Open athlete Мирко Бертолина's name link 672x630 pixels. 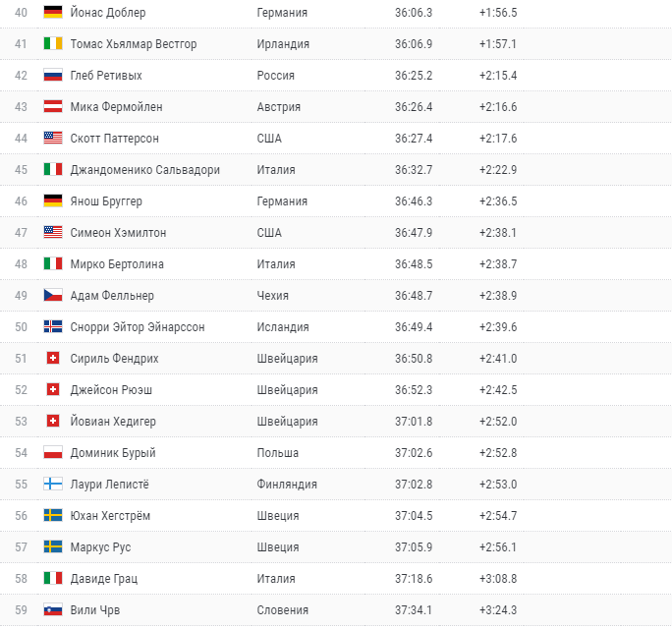coord(117,264)
